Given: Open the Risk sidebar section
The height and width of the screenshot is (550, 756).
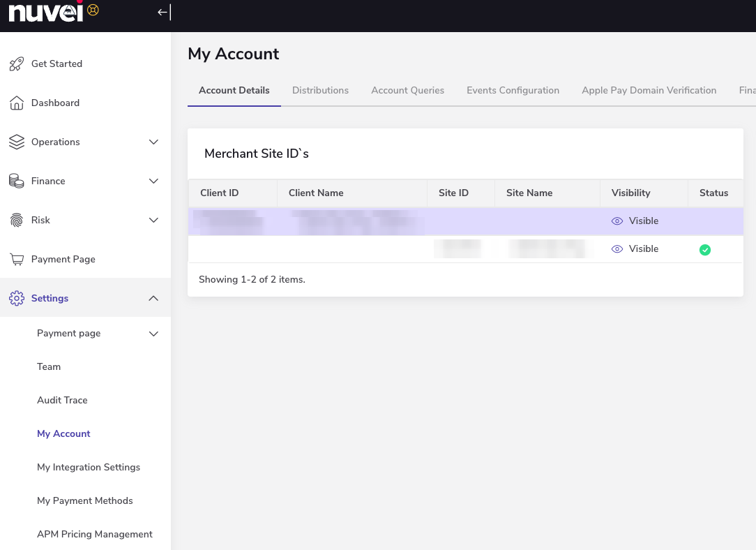Looking at the screenshot, I should pyautogui.click(x=85, y=220).
